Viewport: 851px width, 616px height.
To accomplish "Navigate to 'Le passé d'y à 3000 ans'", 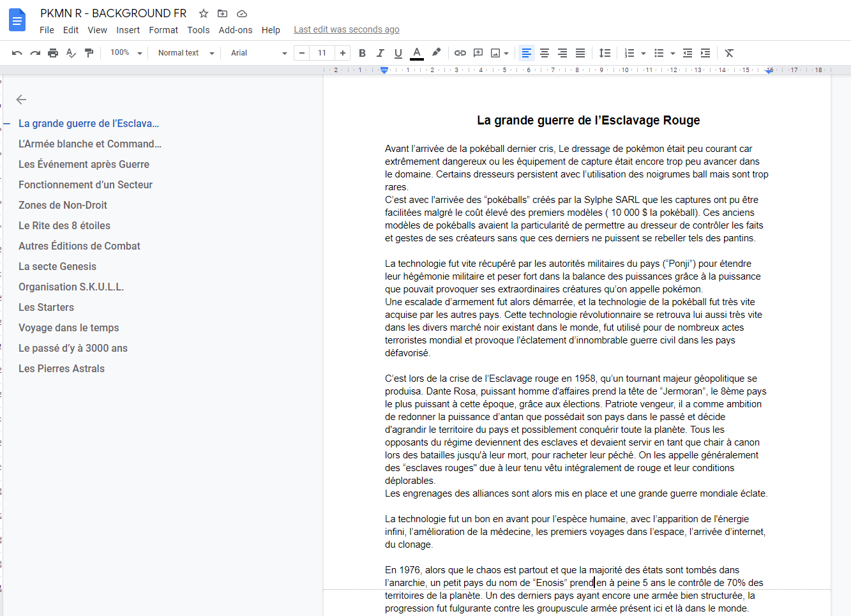I will point(73,348).
